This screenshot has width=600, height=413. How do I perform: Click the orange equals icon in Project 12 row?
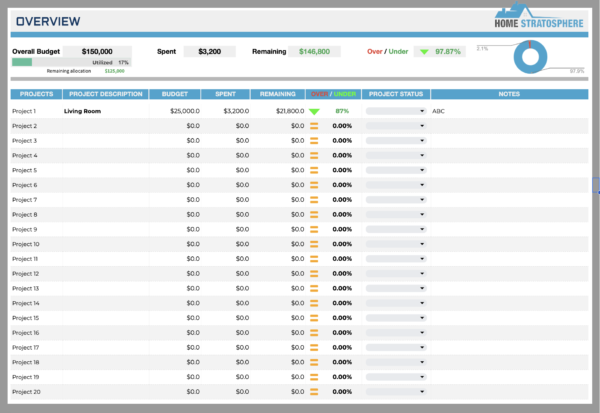[x=314, y=274]
